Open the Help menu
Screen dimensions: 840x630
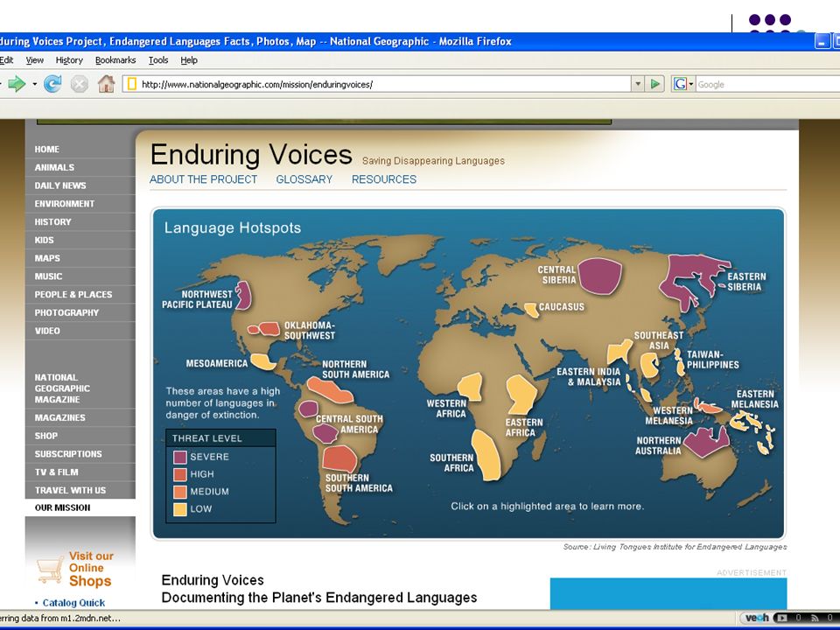point(189,60)
